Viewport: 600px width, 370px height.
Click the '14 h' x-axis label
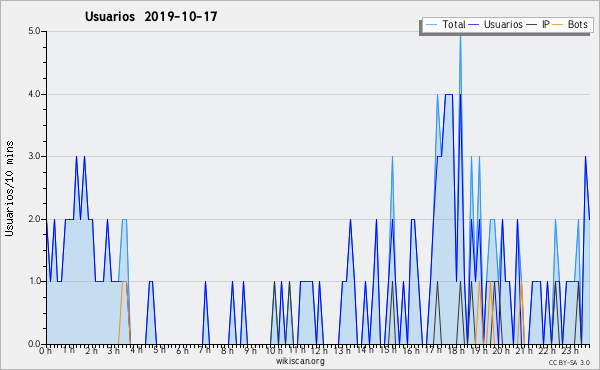point(365,350)
